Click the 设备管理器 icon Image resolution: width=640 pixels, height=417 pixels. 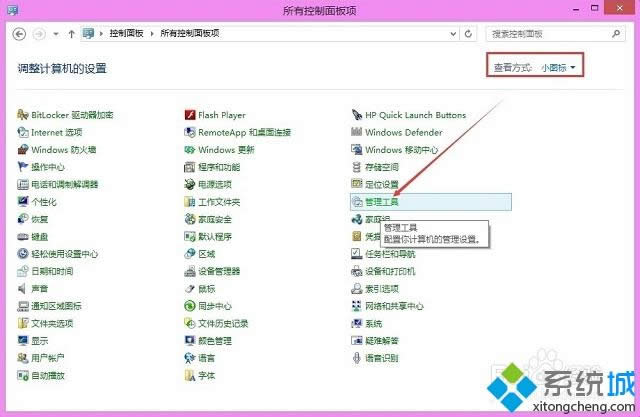(190, 271)
